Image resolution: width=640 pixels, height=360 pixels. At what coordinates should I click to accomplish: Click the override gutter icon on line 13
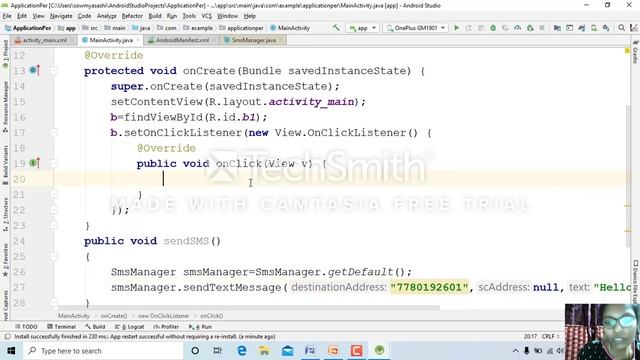[35, 70]
